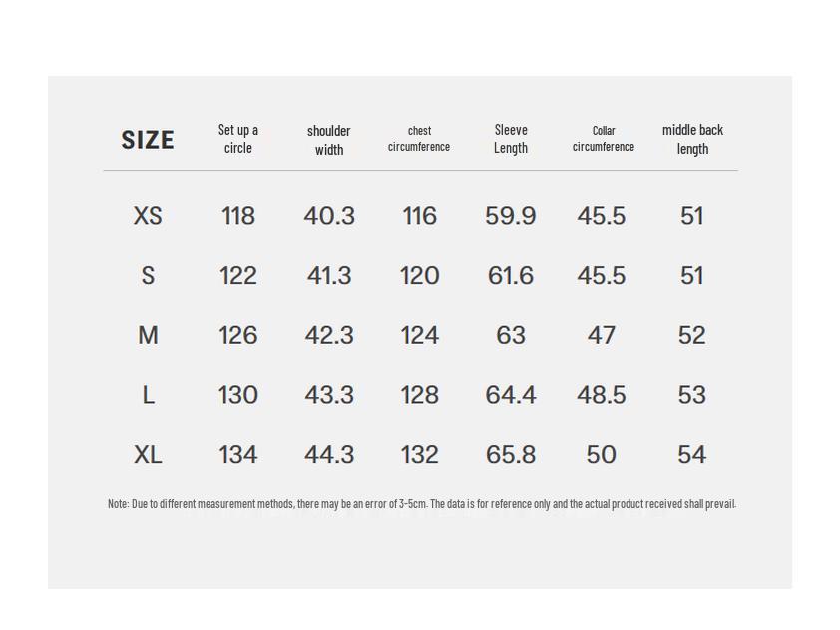Click the "Sleeve Length" column header
The width and height of the screenshot is (840, 630).
[x=511, y=139]
